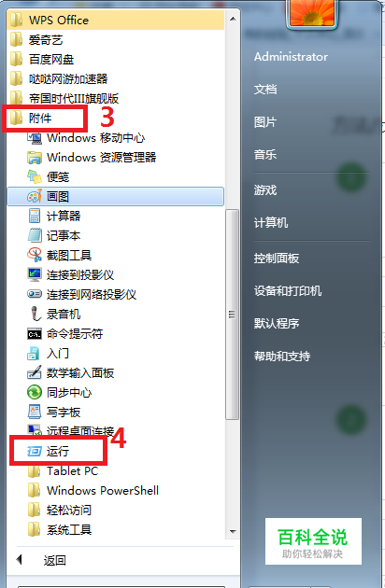Open 帮助和支持 link

pyautogui.click(x=282, y=357)
